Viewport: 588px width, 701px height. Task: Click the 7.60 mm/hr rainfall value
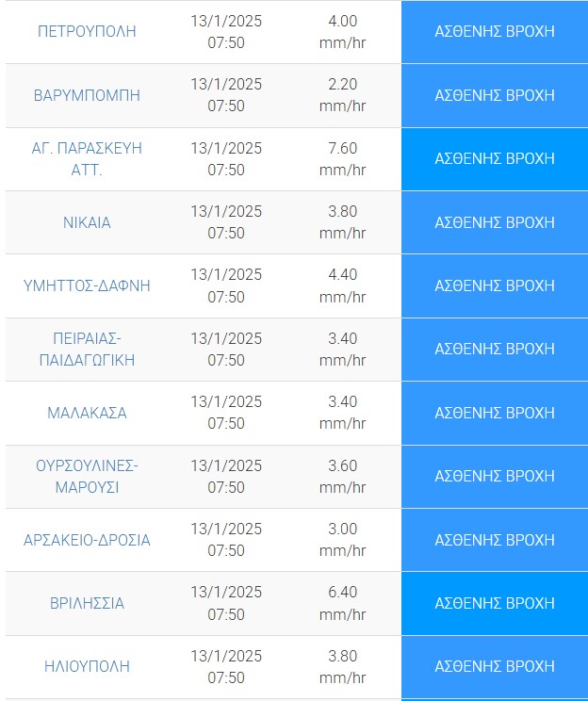click(x=342, y=159)
